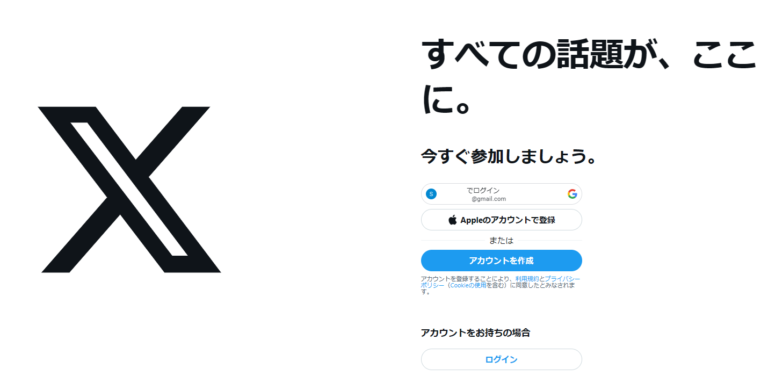Click the ログイン button at the bottom
Screen dimensions: 768x383
tap(502, 359)
